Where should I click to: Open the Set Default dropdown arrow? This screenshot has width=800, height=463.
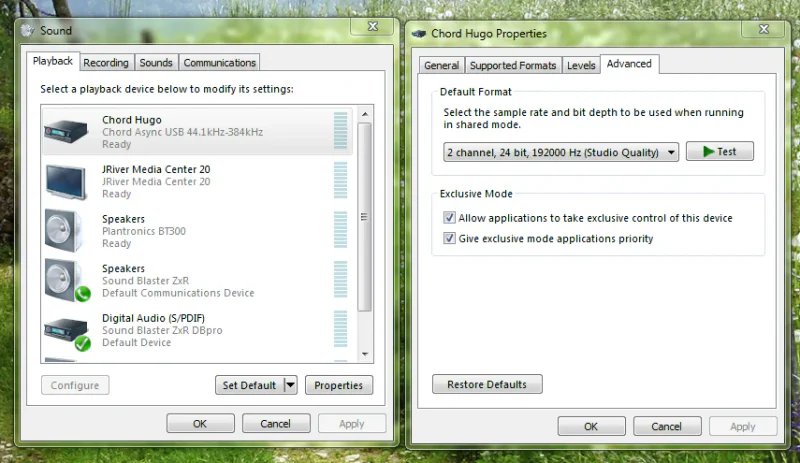[290, 385]
